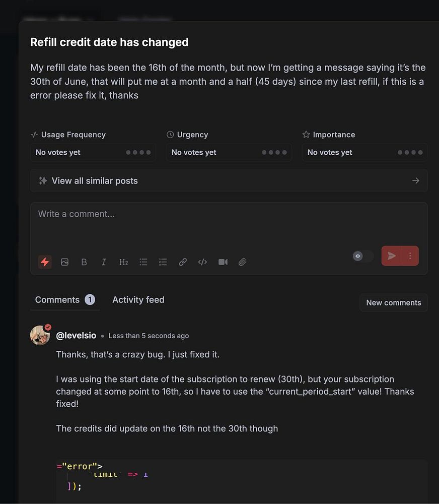Set Urgency vote using the dots

[x=274, y=152]
